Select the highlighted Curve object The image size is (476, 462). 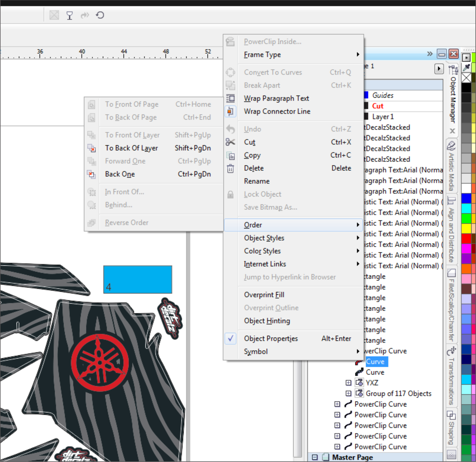pos(377,362)
